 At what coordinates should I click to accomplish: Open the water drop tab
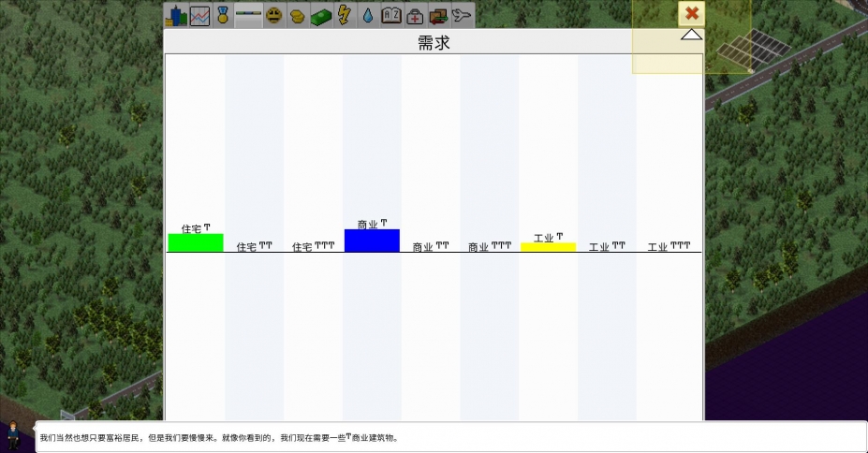click(368, 15)
